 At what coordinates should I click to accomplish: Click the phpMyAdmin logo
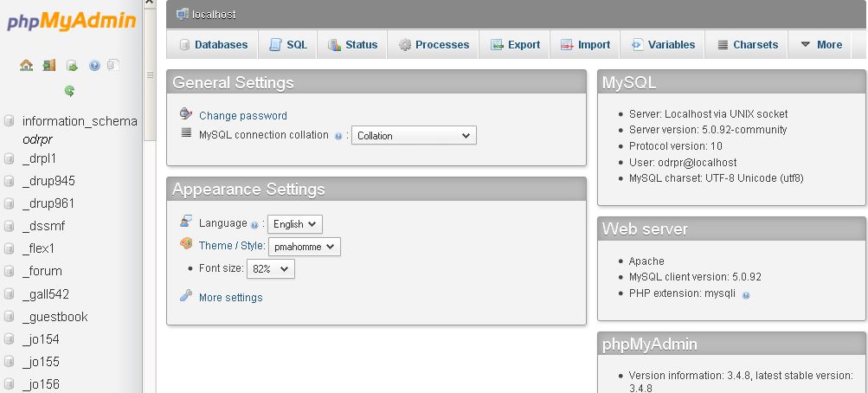click(72, 22)
